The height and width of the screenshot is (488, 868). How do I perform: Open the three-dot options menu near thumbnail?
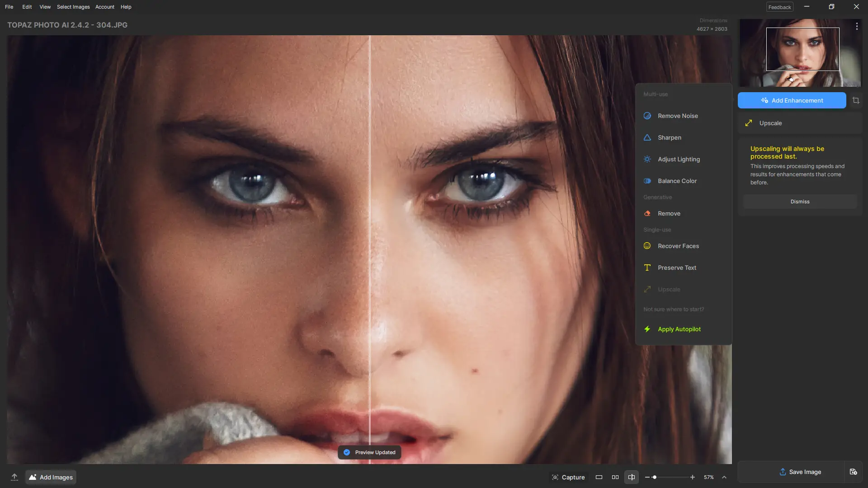(857, 27)
